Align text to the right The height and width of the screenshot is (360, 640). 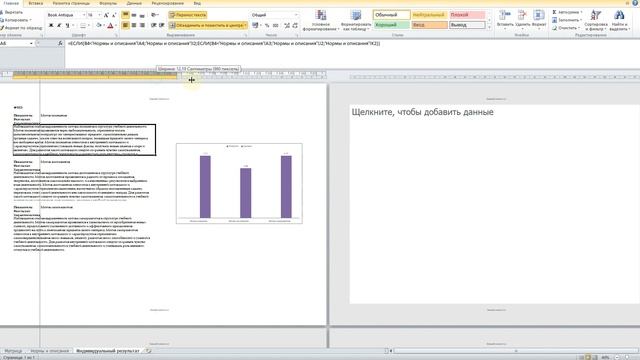[142, 25]
